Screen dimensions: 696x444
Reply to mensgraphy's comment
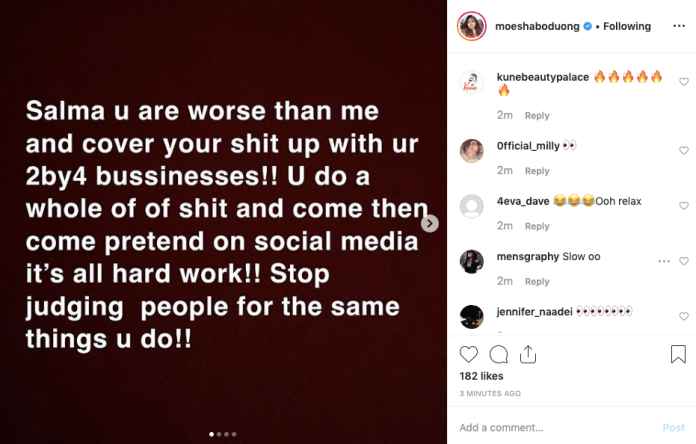point(537,281)
